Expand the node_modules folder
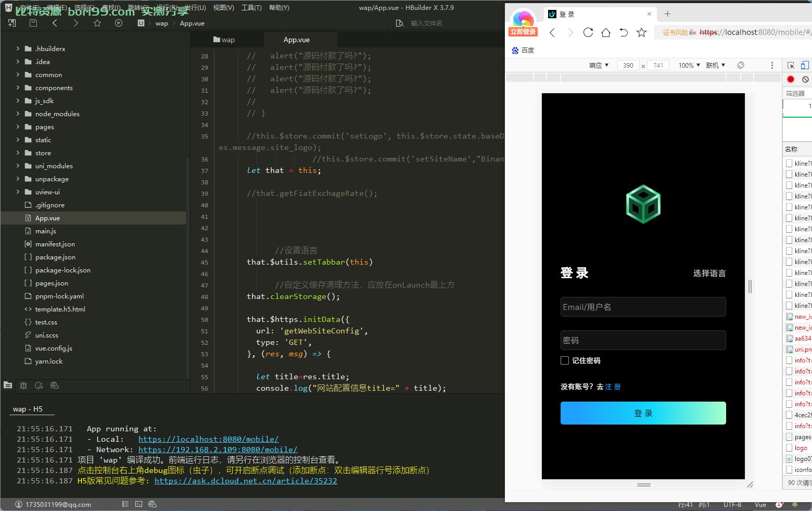The height and width of the screenshot is (511, 812). pos(18,114)
